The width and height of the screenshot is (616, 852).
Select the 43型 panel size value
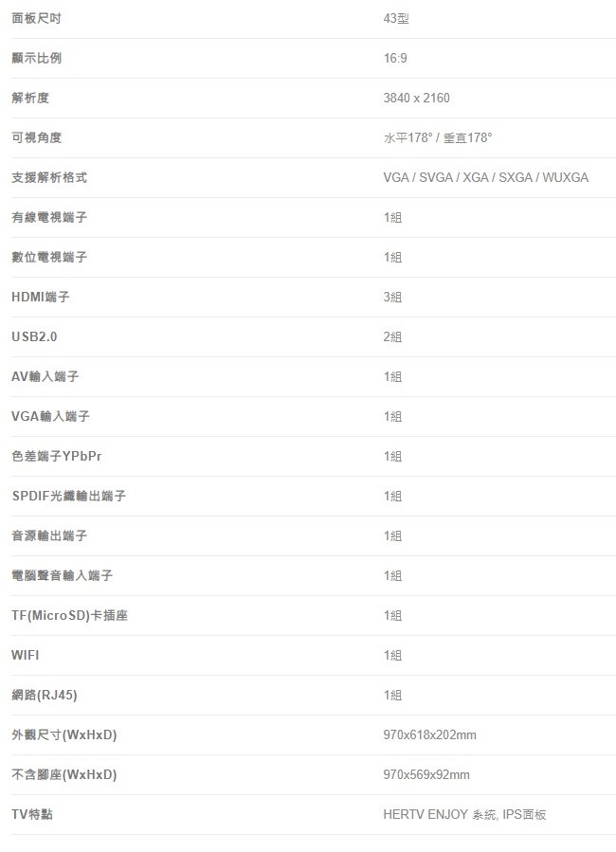396,18
